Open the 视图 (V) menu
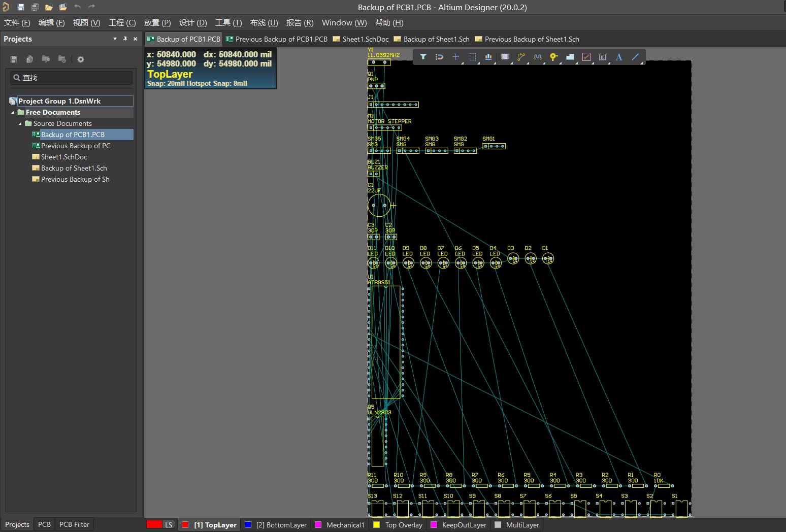This screenshot has height=532, width=786. pyautogui.click(x=86, y=23)
